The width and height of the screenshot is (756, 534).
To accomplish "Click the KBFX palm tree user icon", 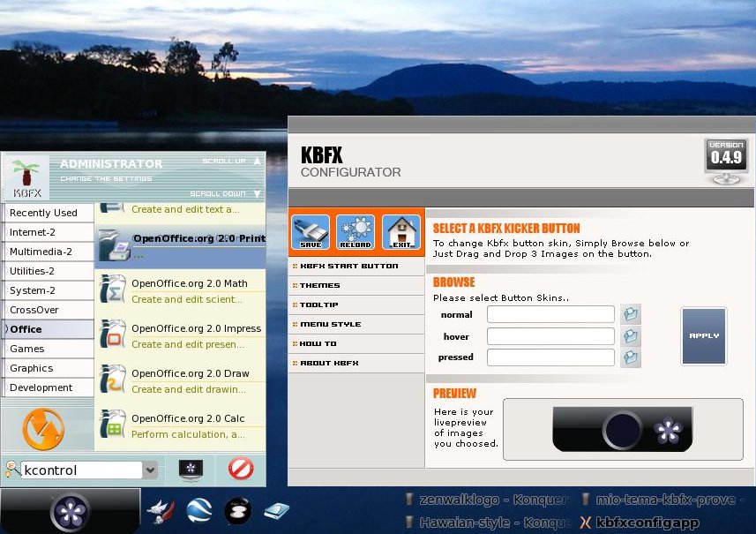I will pyautogui.click(x=26, y=177).
